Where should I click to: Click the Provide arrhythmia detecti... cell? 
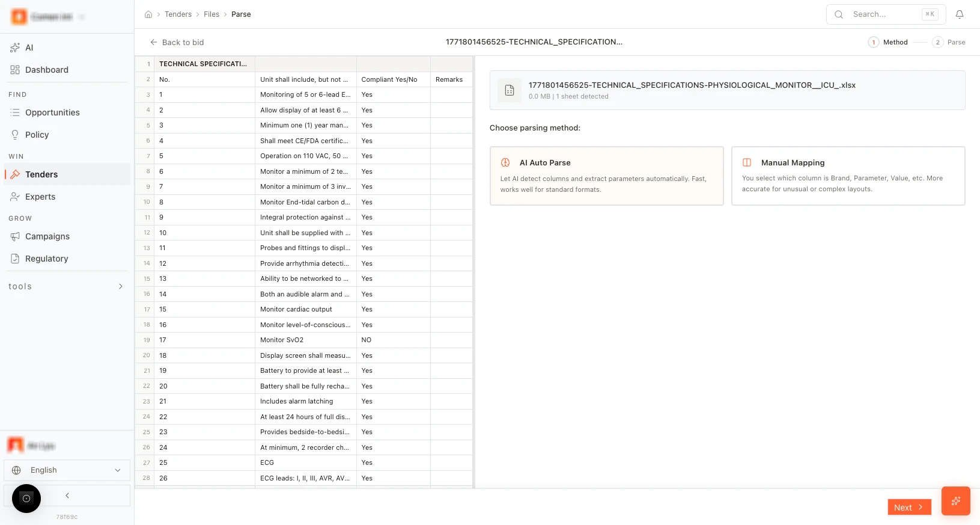(306, 263)
